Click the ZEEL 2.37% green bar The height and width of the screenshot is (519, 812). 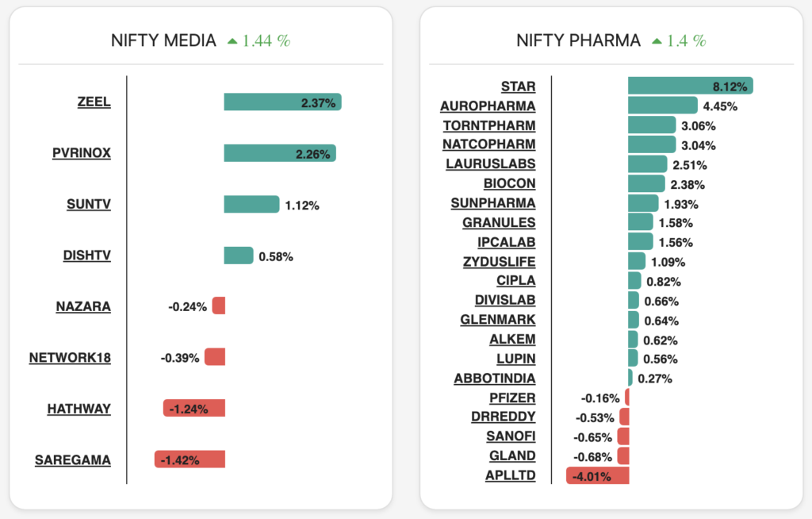coord(282,102)
